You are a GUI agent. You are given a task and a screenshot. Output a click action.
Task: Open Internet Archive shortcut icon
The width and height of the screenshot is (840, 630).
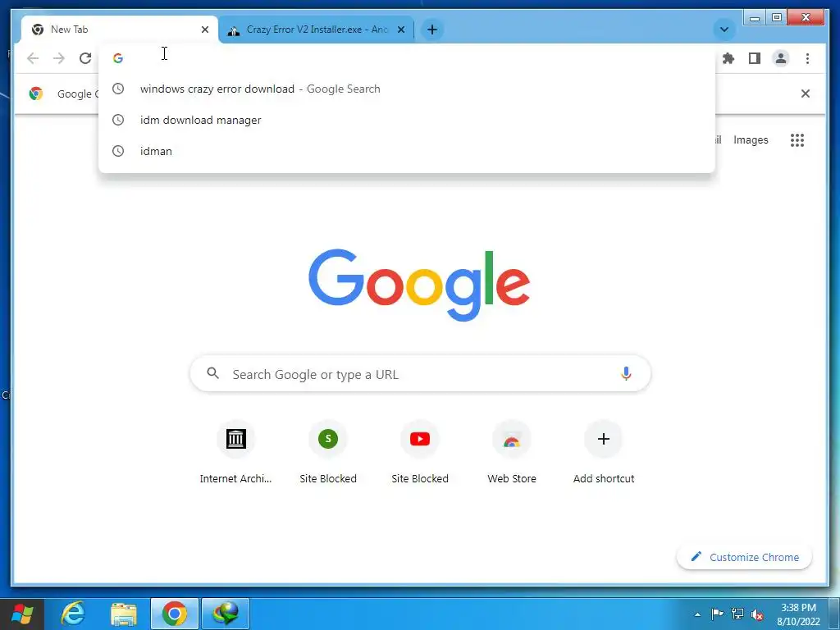tap(235, 439)
